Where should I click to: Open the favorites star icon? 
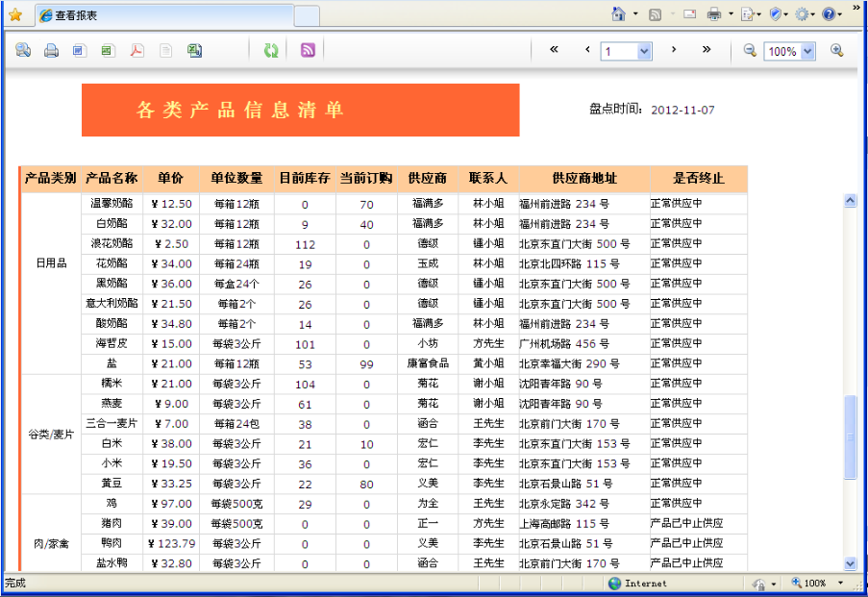pos(15,15)
